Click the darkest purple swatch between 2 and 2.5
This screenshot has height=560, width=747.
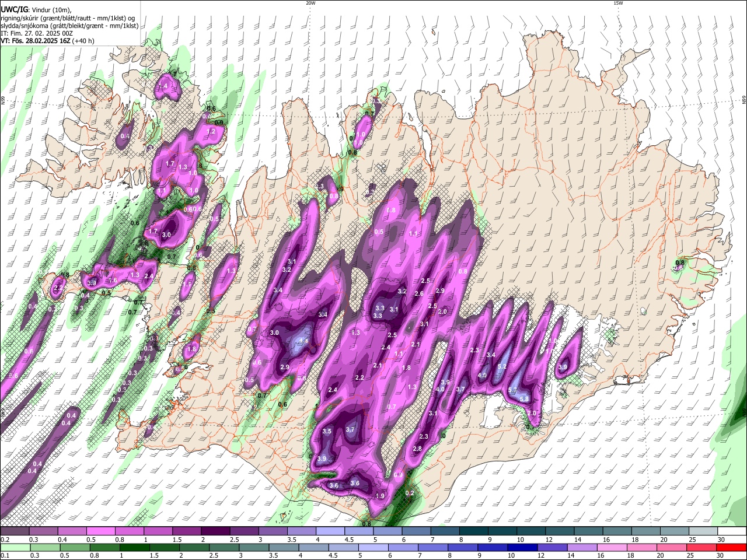pos(215,531)
